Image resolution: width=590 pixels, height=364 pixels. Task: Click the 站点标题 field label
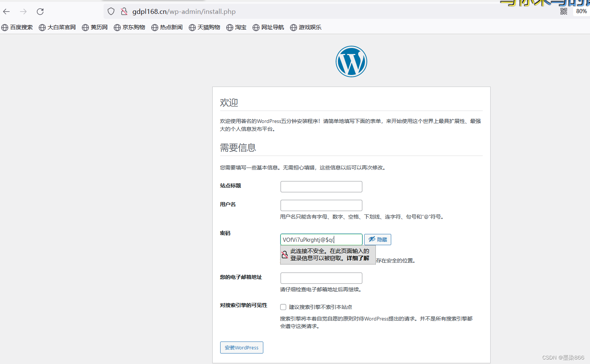pyautogui.click(x=230, y=186)
